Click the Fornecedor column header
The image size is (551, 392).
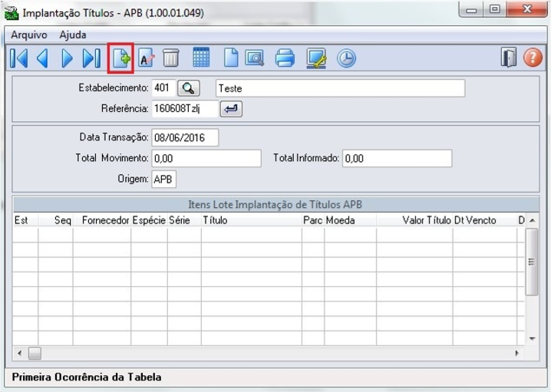pyautogui.click(x=102, y=221)
